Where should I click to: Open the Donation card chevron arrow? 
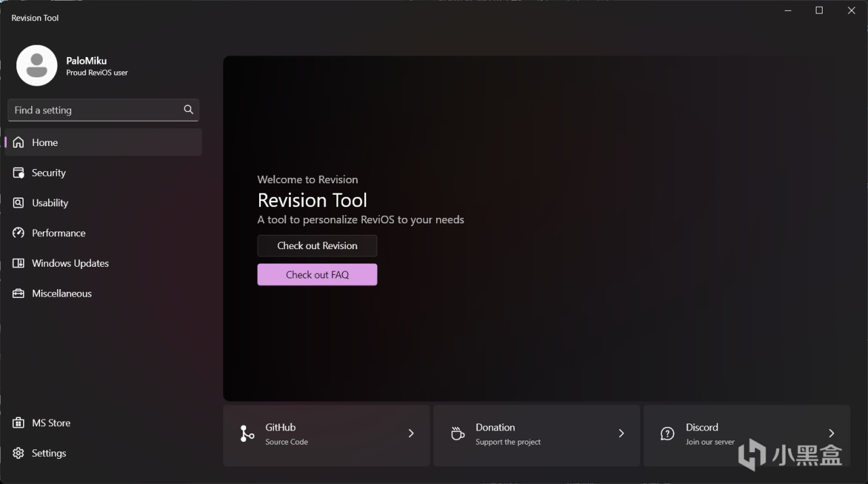(621, 433)
